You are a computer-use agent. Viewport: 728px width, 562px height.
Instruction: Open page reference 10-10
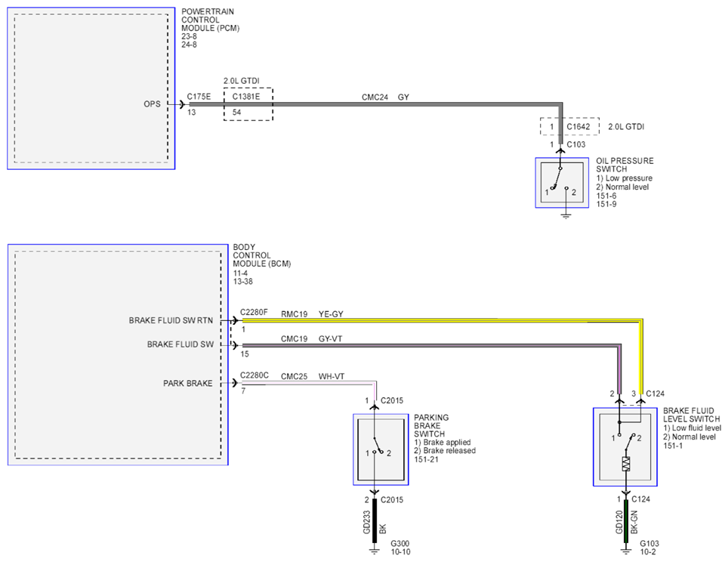[x=400, y=551]
